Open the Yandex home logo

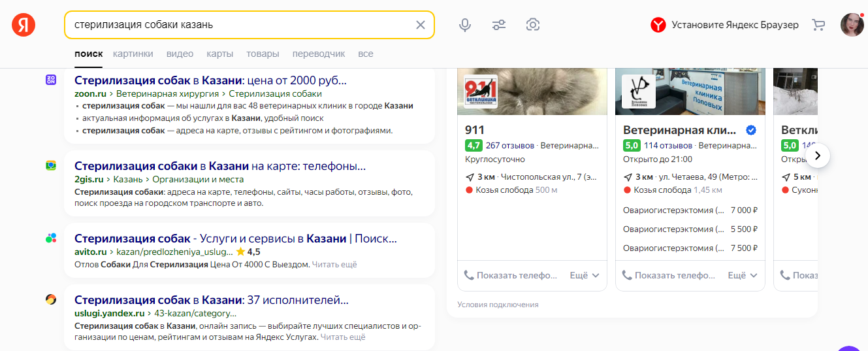pos(24,25)
